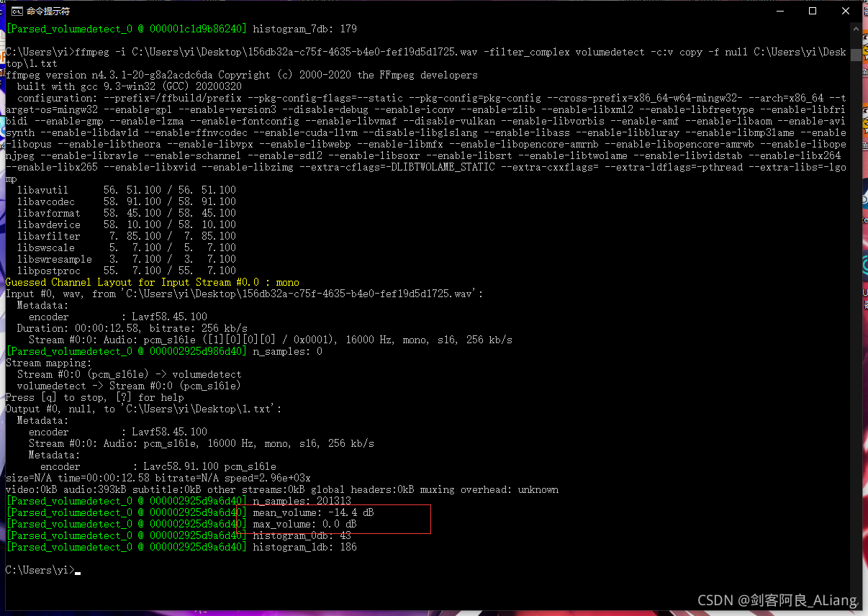Click the 'n_samples: 0' output line

(164, 351)
